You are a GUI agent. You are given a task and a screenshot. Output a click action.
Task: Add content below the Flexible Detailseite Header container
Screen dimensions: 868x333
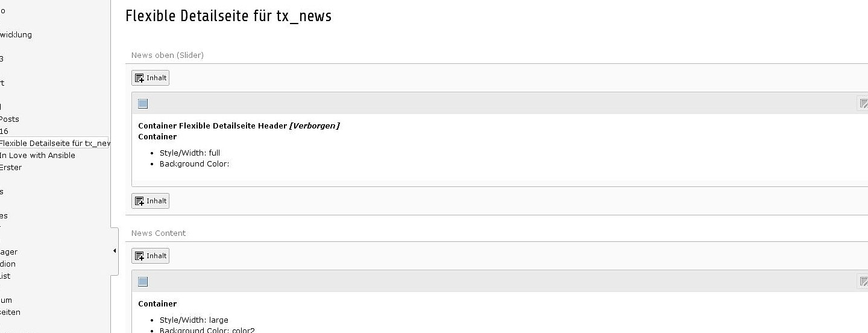coord(150,201)
